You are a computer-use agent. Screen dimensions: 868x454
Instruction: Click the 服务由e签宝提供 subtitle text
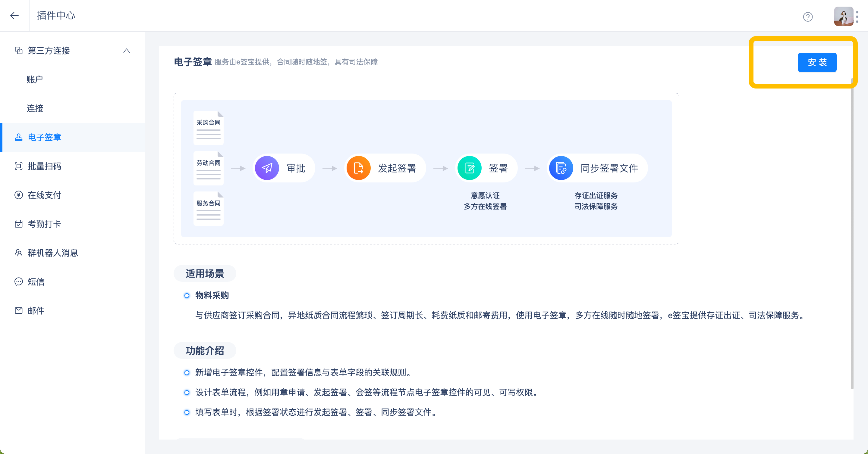pyautogui.click(x=296, y=62)
